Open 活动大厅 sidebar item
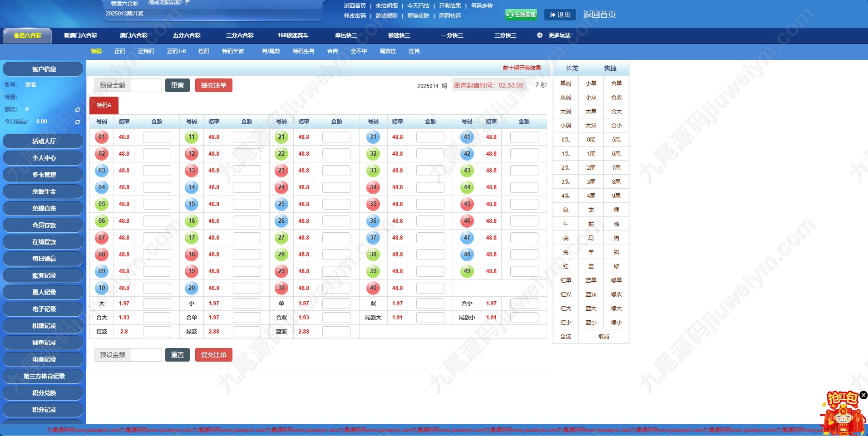 pyautogui.click(x=44, y=141)
